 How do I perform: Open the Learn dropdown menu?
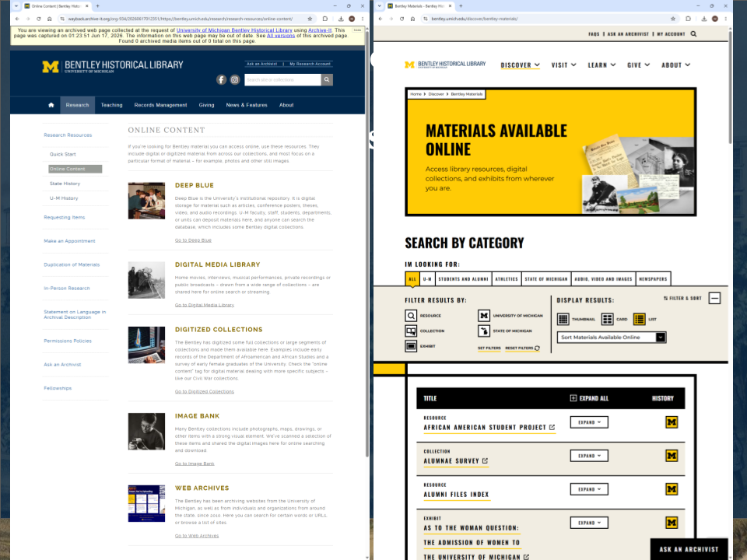(x=601, y=65)
